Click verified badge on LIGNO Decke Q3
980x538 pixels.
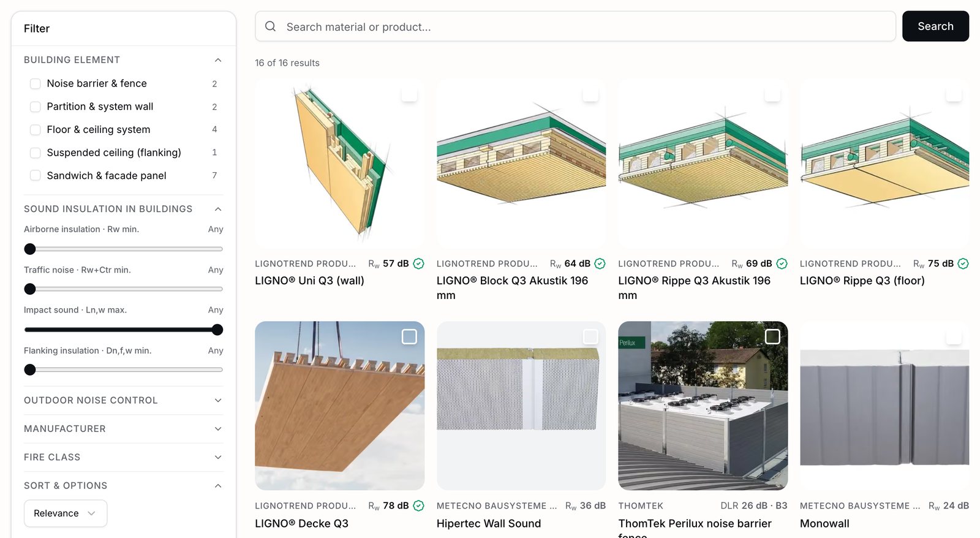pyautogui.click(x=418, y=506)
